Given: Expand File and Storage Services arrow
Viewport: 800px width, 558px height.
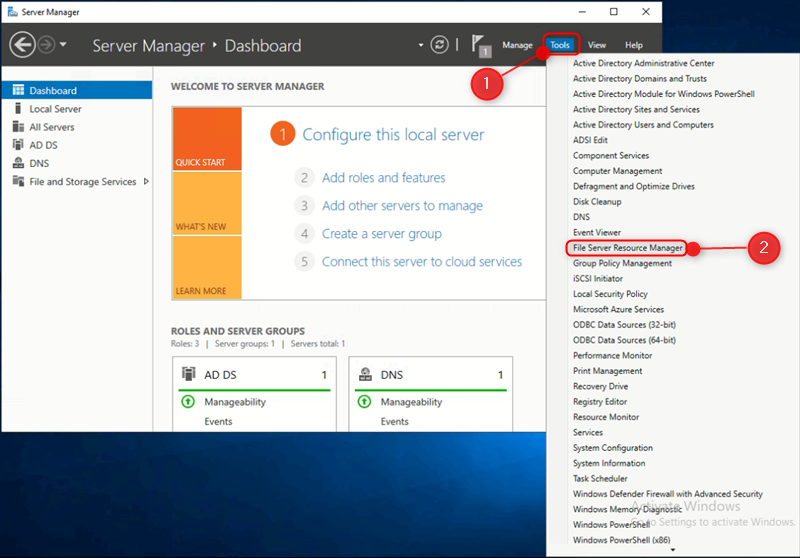Looking at the screenshot, I should tap(146, 181).
